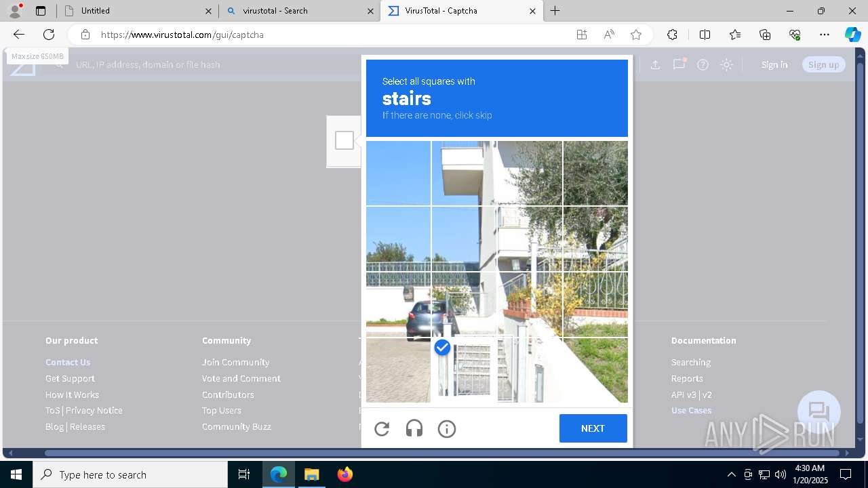Open Extensions puzzle icon
The height and width of the screenshot is (488, 868).
click(672, 35)
